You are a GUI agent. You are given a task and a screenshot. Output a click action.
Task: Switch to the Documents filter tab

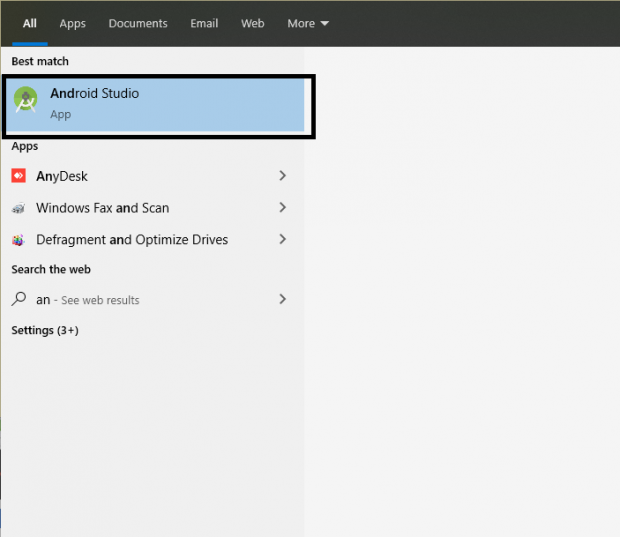pyautogui.click(x=138, y=23)
